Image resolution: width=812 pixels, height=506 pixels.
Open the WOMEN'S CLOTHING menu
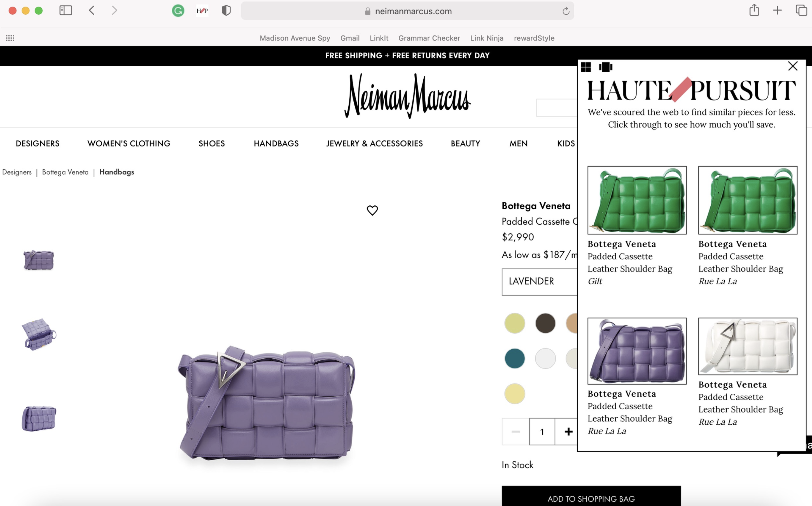(129, 143)
